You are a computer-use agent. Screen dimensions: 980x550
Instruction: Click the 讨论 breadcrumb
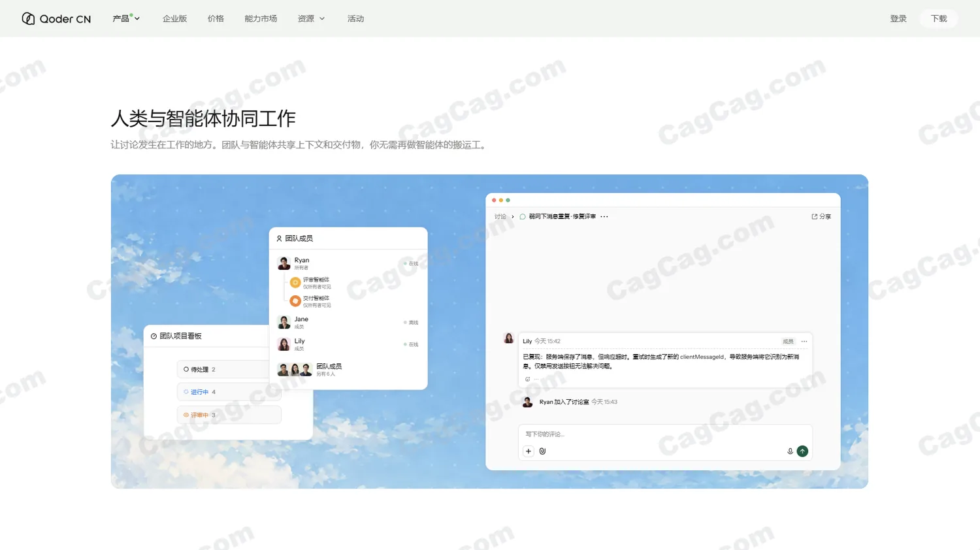tap(500, 216)
